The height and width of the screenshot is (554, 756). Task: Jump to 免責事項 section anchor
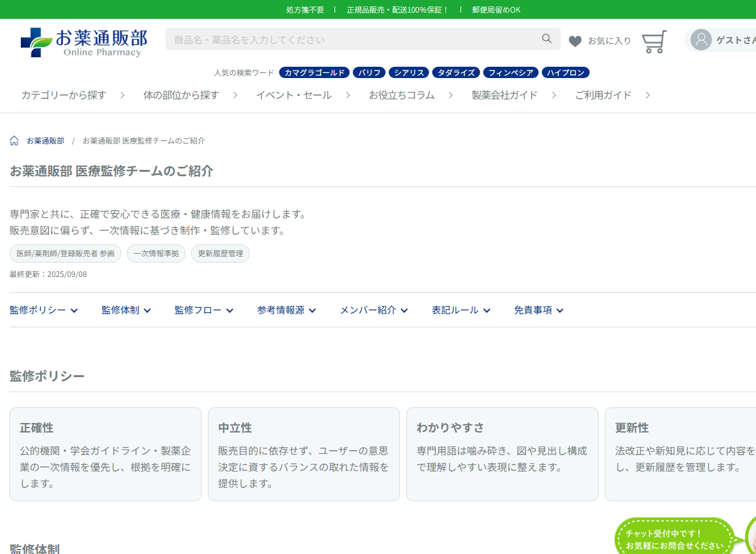(x=539, y=310)
